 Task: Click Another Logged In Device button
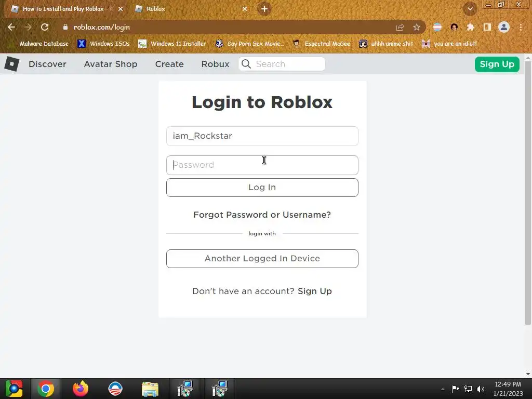coord(262,259)
